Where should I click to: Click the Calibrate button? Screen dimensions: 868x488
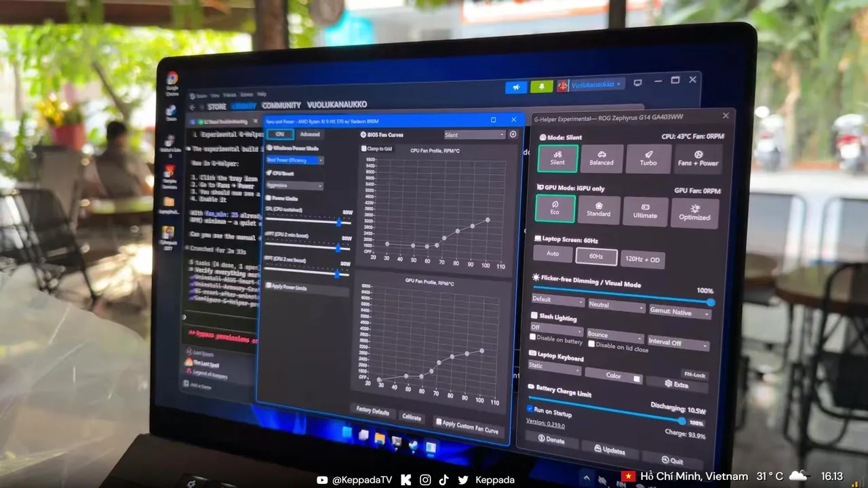click(x=411, y=418)
